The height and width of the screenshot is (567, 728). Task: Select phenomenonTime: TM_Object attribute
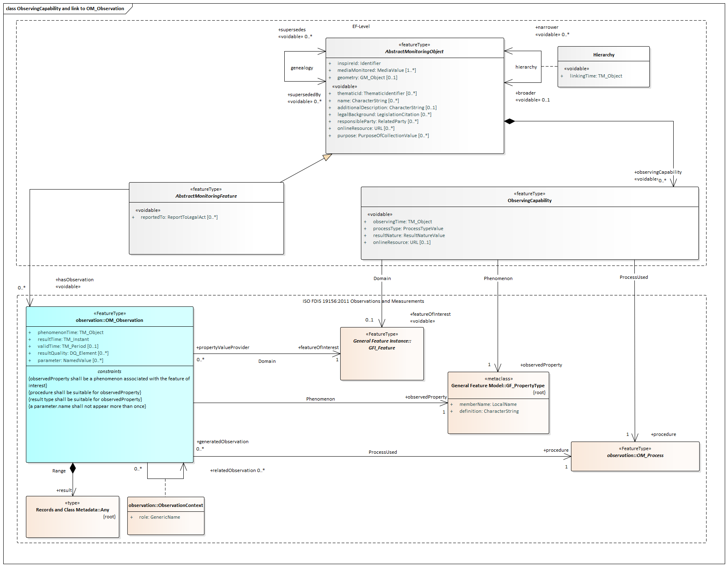click(71, 332)
